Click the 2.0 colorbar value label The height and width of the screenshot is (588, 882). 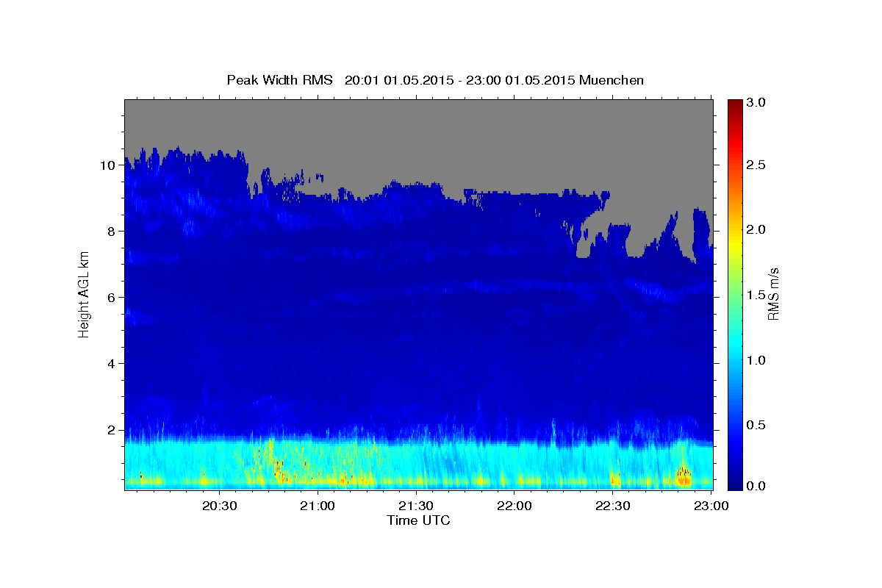point(757,230)
